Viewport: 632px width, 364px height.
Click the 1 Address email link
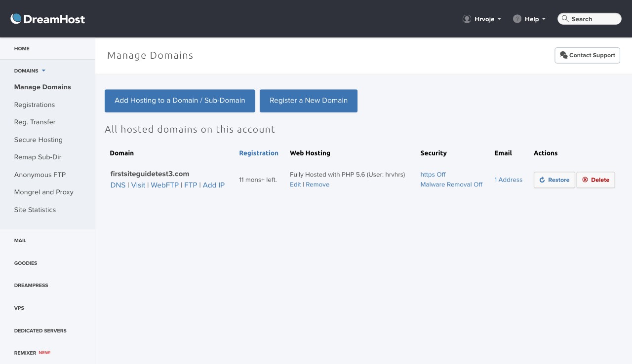coord(509,180)
